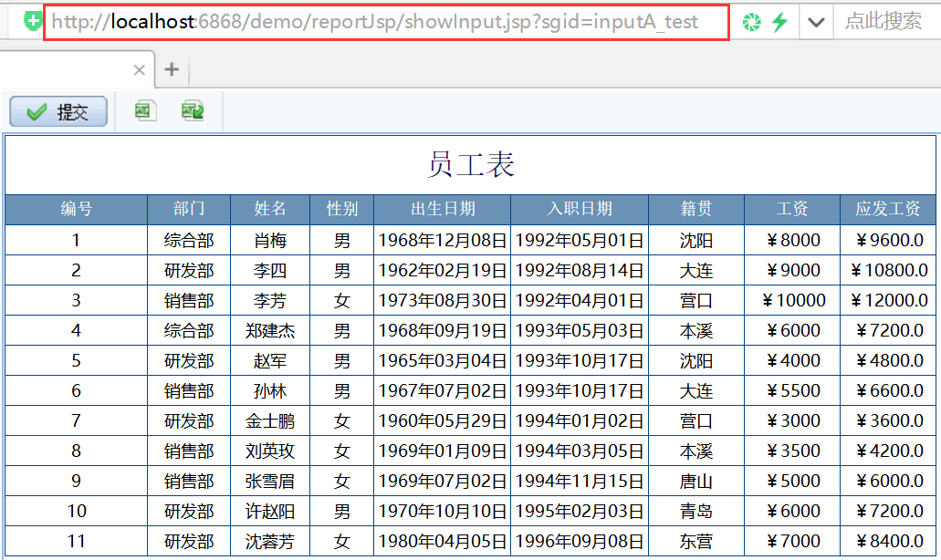Viewport: 941px width, 560px height.
Task: Select the name cell 肖梅
Action: pyautogui.click(x=270, y=241)
